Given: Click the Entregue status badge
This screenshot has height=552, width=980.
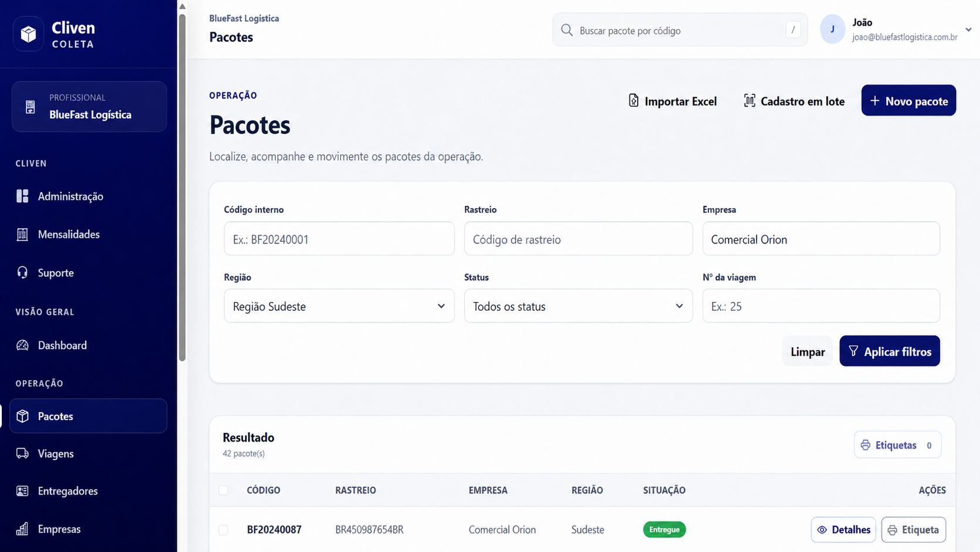Looking at the screenshot, I should (x=664, y=530).
